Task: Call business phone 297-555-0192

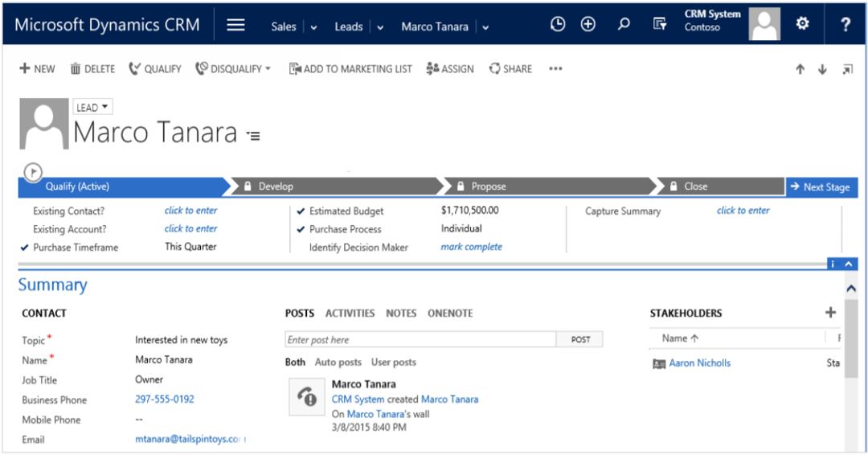Action: 165,399
